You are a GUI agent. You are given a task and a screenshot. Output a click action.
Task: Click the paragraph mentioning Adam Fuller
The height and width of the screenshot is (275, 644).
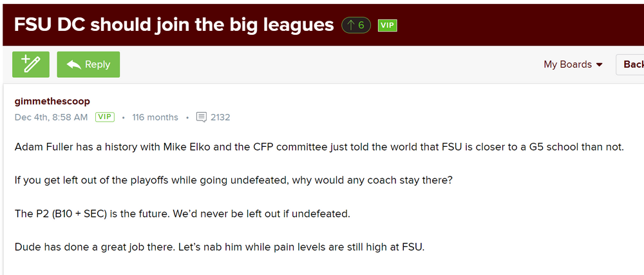coord(319,147)
